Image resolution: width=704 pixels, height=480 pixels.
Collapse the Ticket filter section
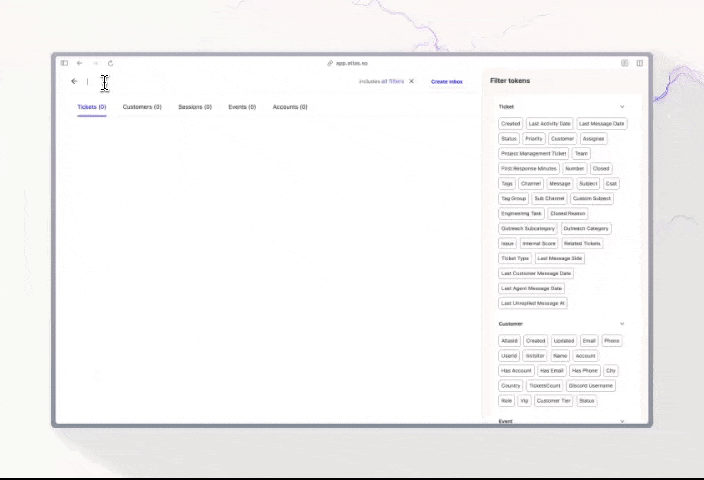tap(622, 106)
